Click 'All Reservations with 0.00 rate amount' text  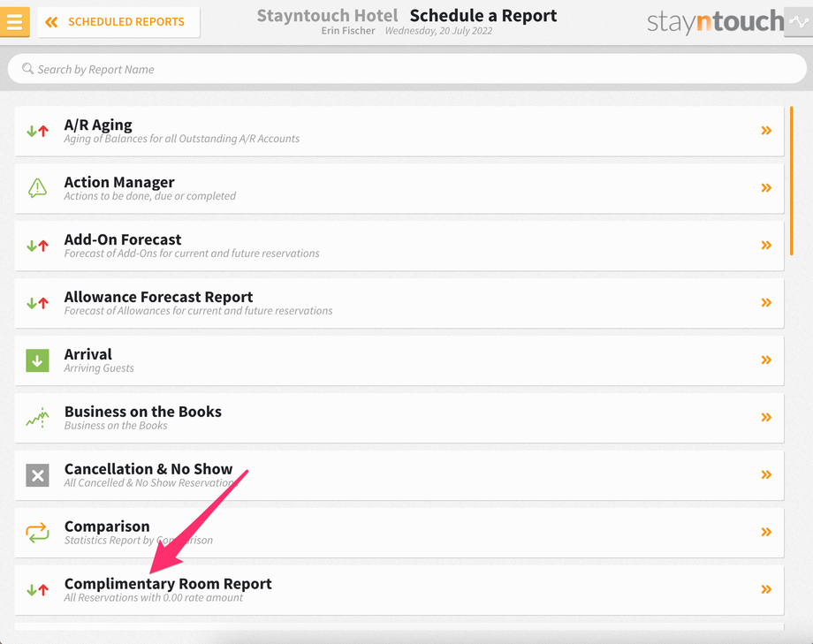(154, 598)
